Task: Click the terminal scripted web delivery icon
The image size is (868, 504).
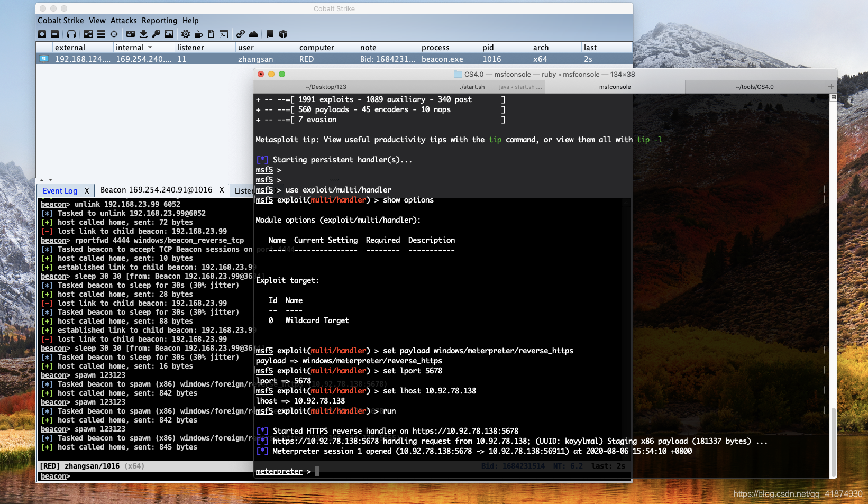Action: point(224,34)
